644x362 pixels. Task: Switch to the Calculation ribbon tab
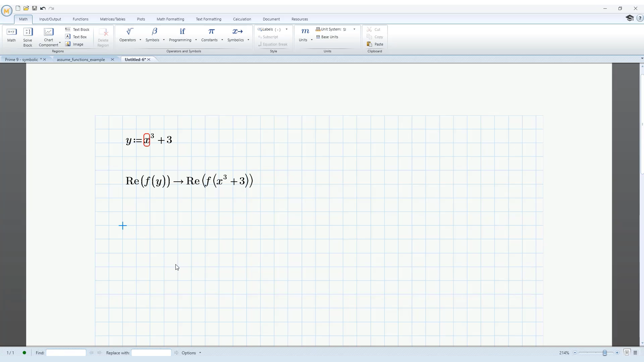(242, 19)
